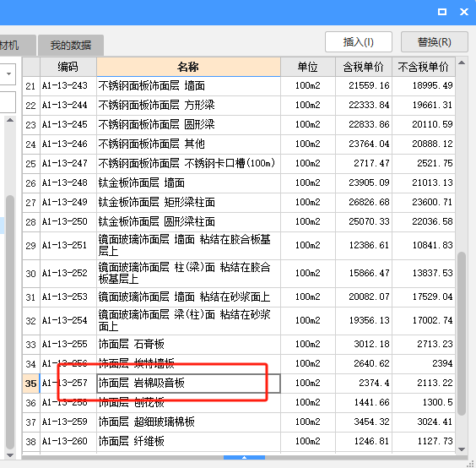Click code cell A1-13-255
The height and width of the screenshot is (468, 476).
(68, 345)
